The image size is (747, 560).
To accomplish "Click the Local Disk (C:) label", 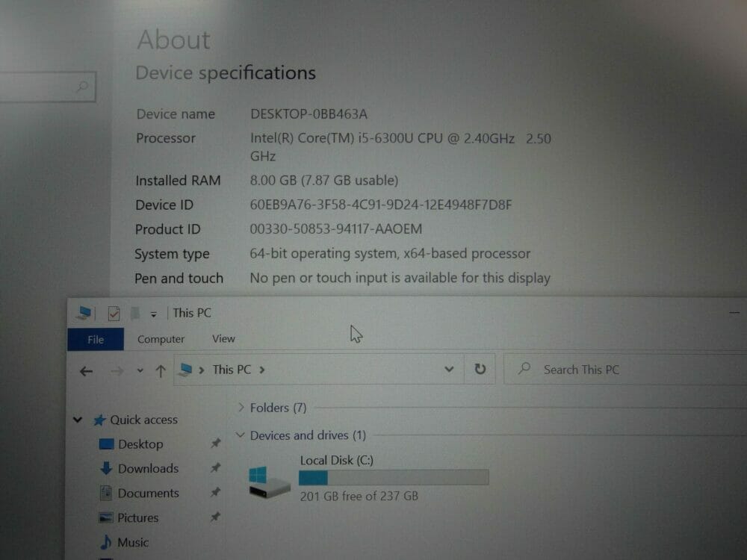I will pos(336,460).
